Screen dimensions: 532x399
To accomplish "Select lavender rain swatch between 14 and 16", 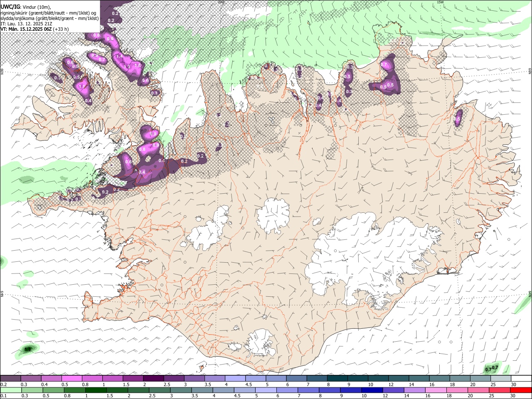I will 415,390.
